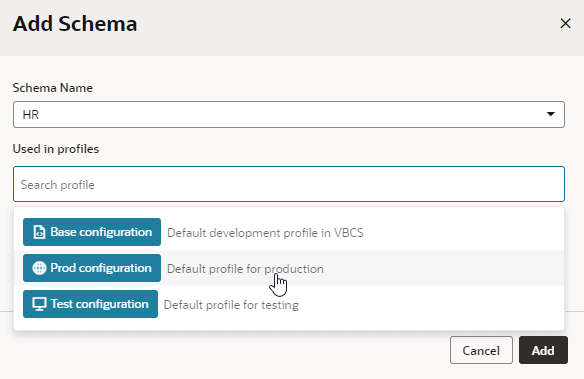This screenshot has width=584, height=379.
Task: Click the 'Used in profiles' label
Action: [56, 149]
